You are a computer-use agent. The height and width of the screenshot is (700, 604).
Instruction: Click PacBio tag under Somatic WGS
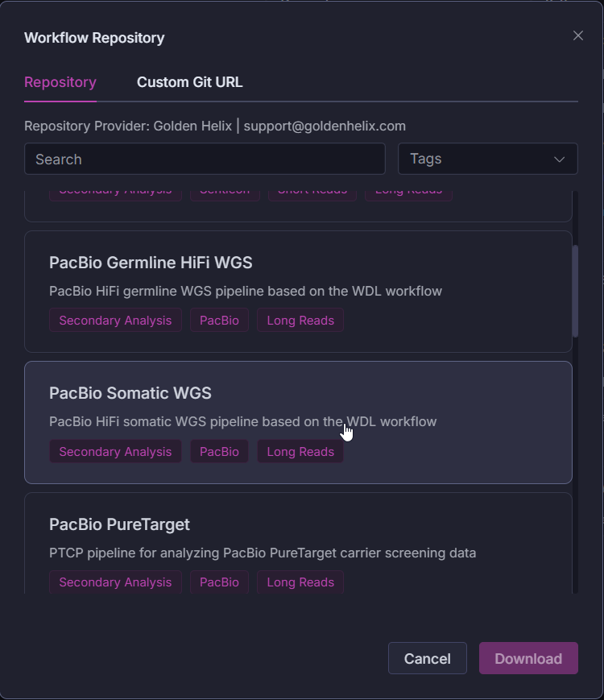point(219,452)
